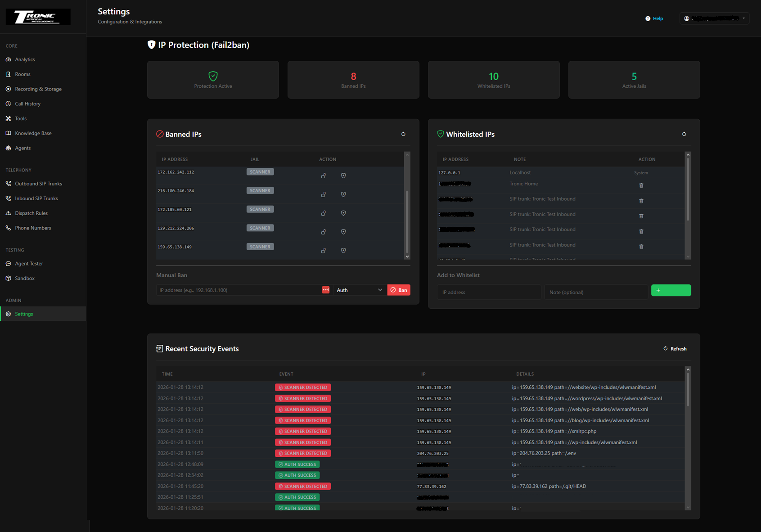
Task: Click the /xmlrpc.php event details
Action: click(x=554, y=431)
